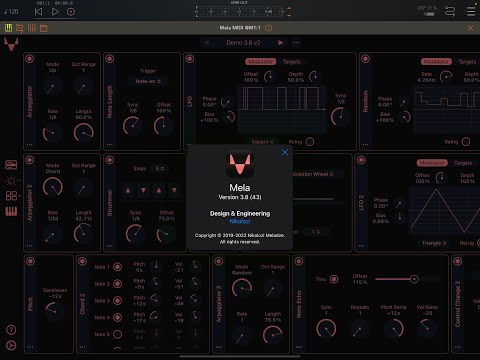Click the record button in transport
This screenshot has height=360, width=480.
pyautogui.click(x=71, y=12)
